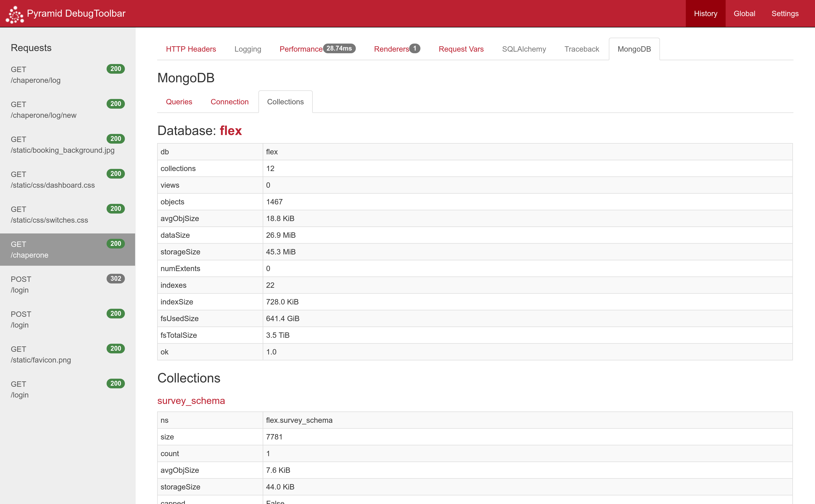Viewport: 815px width, 504px height.
Task: Click the 'views' row label
Action: point(170,185)
